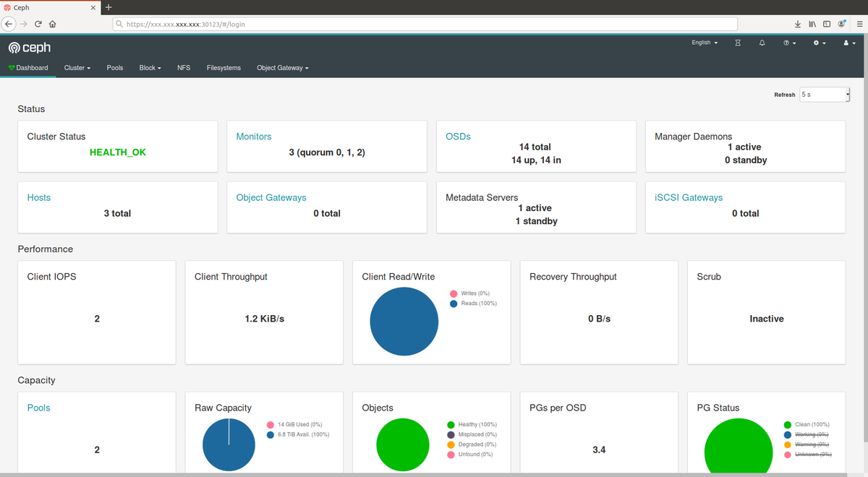
Task: Re-enable the struck-through Working legend entry
Action: coord(806,434)
